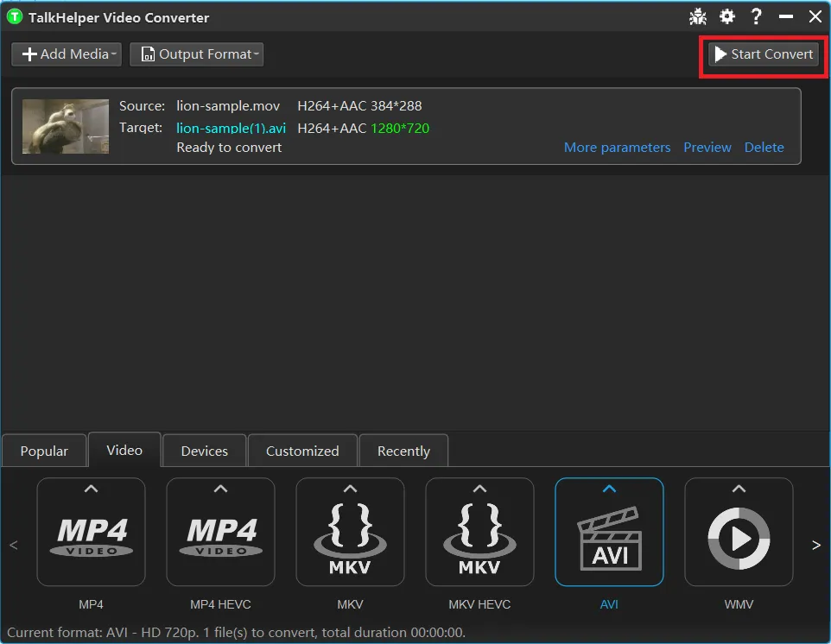Open help with the question mark icon

tap(757, 16)
